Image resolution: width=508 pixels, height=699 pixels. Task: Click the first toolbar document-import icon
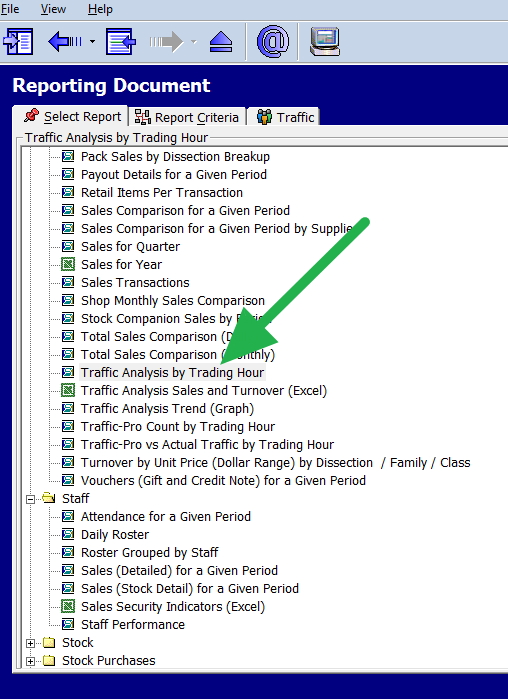pos(18,41)
